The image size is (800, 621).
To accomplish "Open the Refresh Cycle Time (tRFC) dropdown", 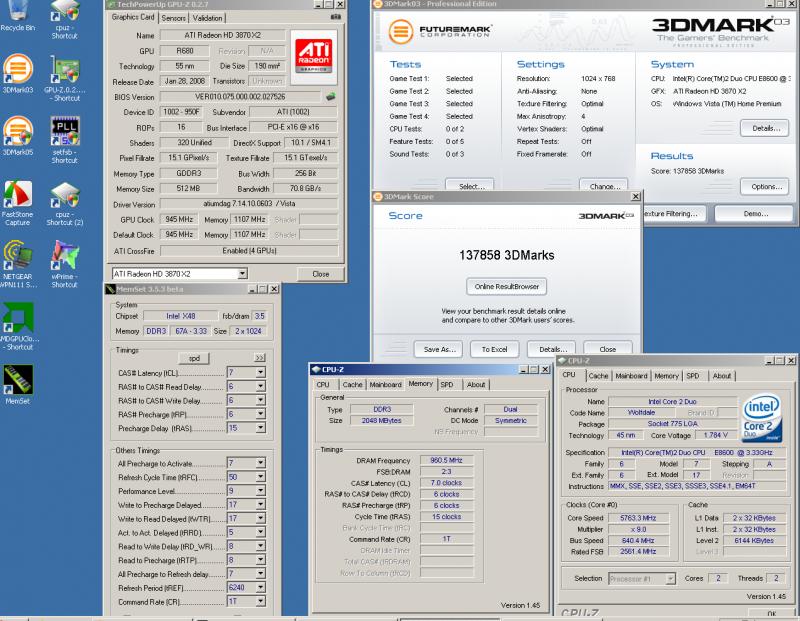I will tap(260, 477).
